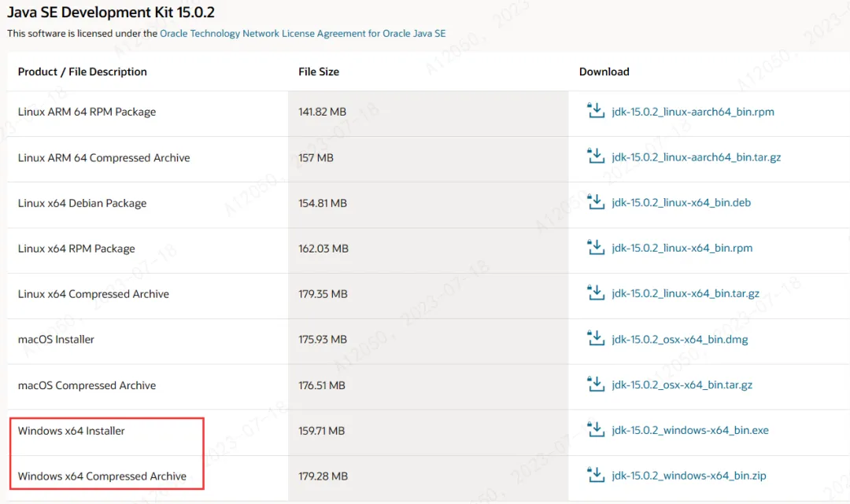Screen dimensions: 850x504
Task: Click download icon for jdk-15.0.2_linux-aarch64_bin.rpm
Action: tap(596, 110)
